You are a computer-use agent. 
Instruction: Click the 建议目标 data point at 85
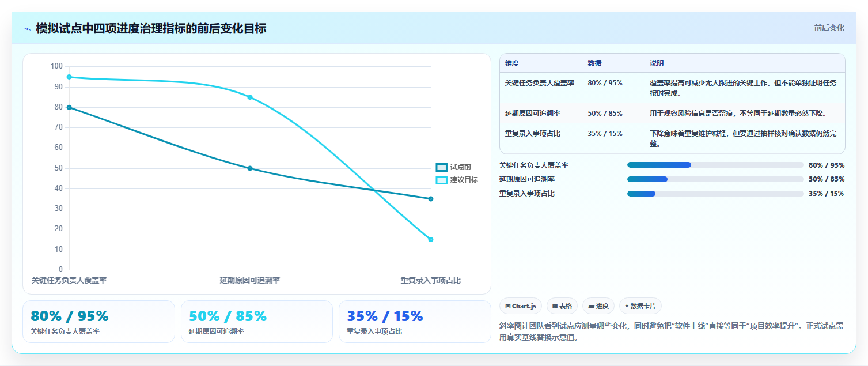(x=250, y=97)
